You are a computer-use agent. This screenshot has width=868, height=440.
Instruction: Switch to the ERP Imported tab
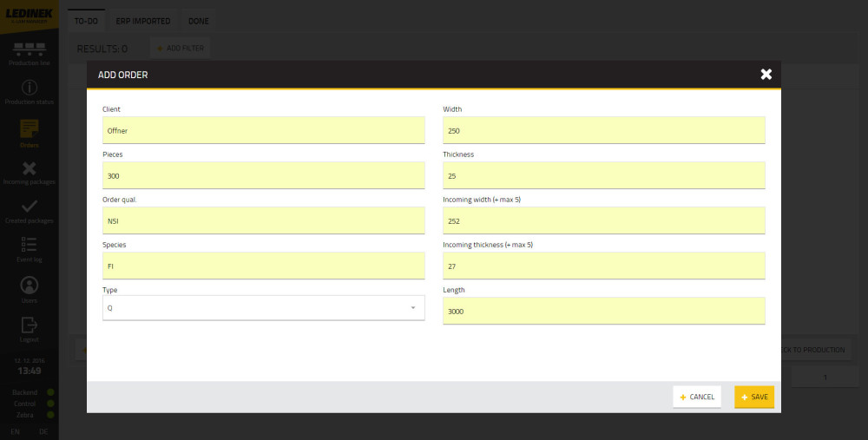(x=143, y=21)
